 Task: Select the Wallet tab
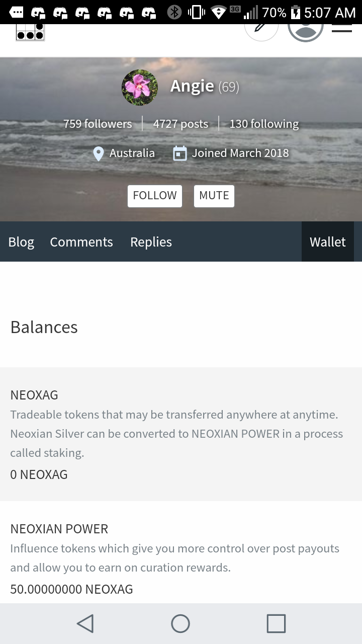(328, 242)
